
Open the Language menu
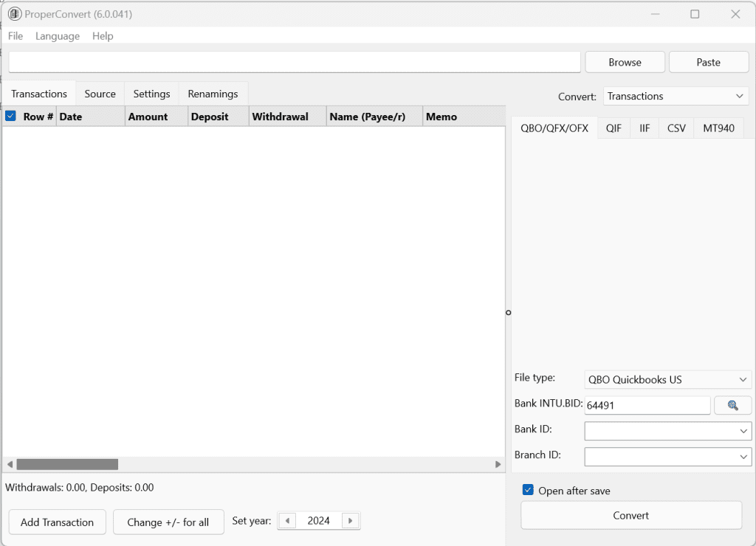[x=58, y=36]
